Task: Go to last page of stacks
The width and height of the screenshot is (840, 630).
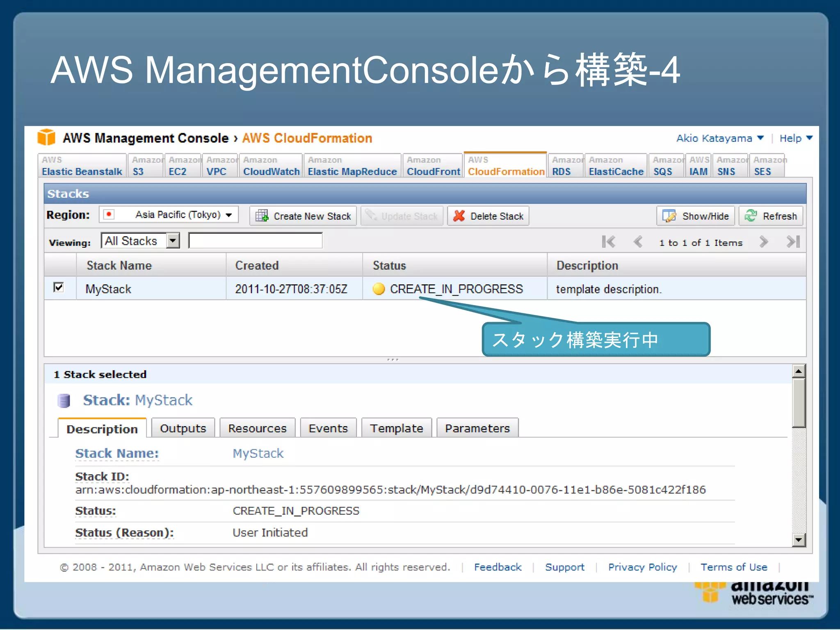Action: tap(793, 242)
